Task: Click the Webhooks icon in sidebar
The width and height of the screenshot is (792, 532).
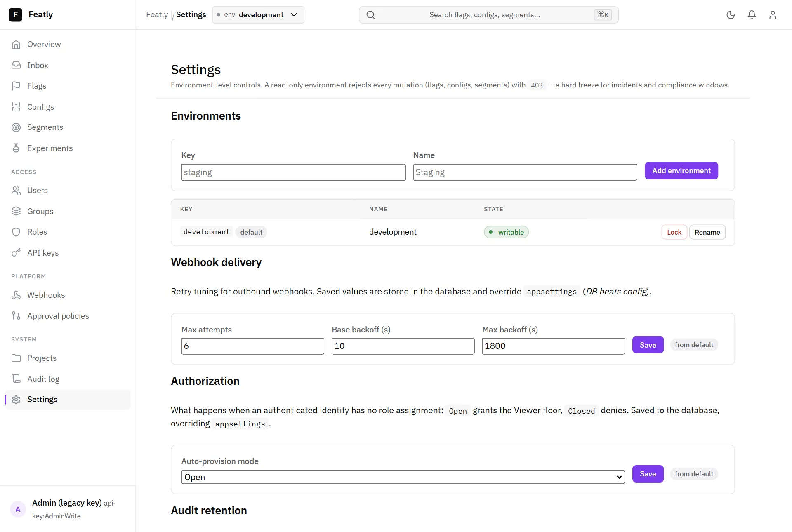Action: coord(16,295)
